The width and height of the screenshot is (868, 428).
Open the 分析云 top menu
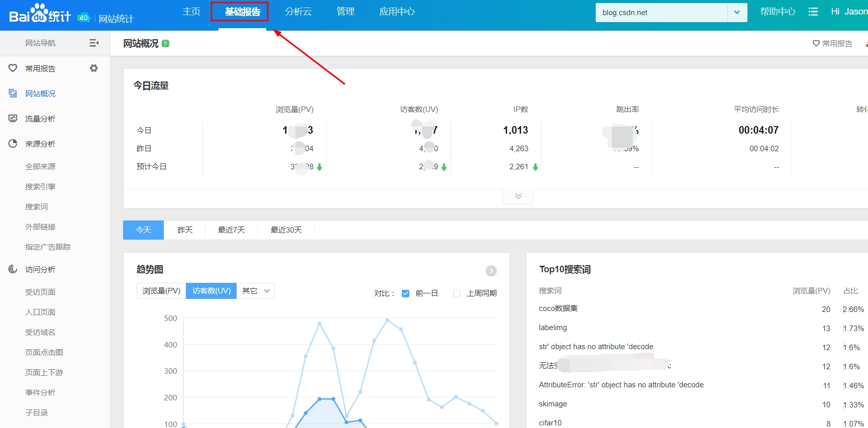(x=298, y=12)
